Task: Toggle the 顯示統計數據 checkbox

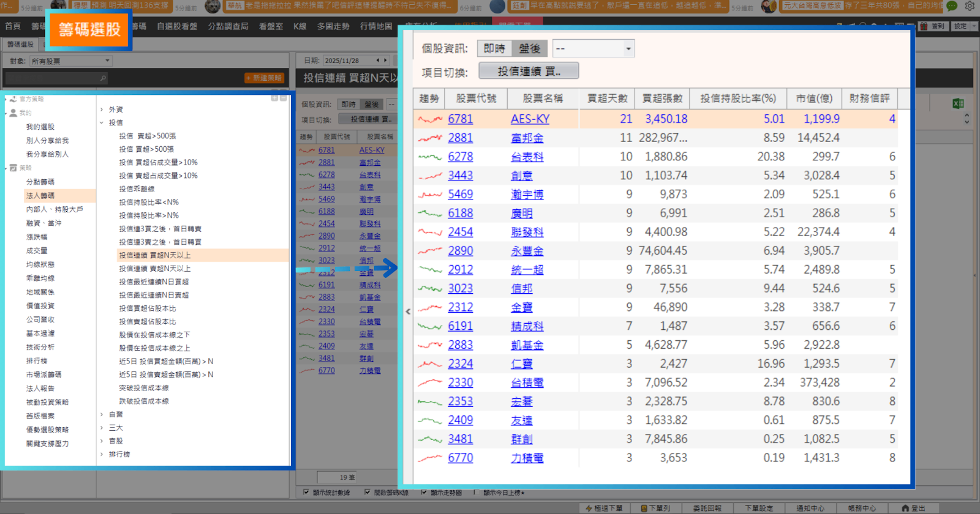Action: (x=306, y=493)
